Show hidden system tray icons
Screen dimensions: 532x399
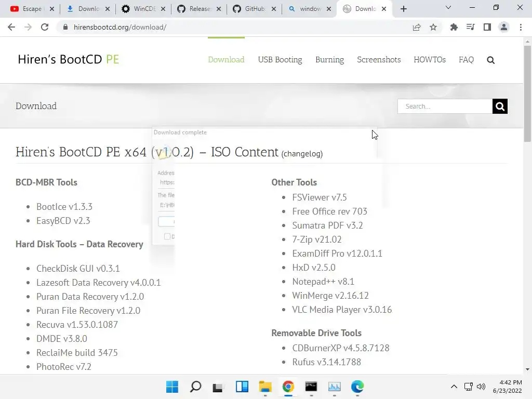(454, 387)
